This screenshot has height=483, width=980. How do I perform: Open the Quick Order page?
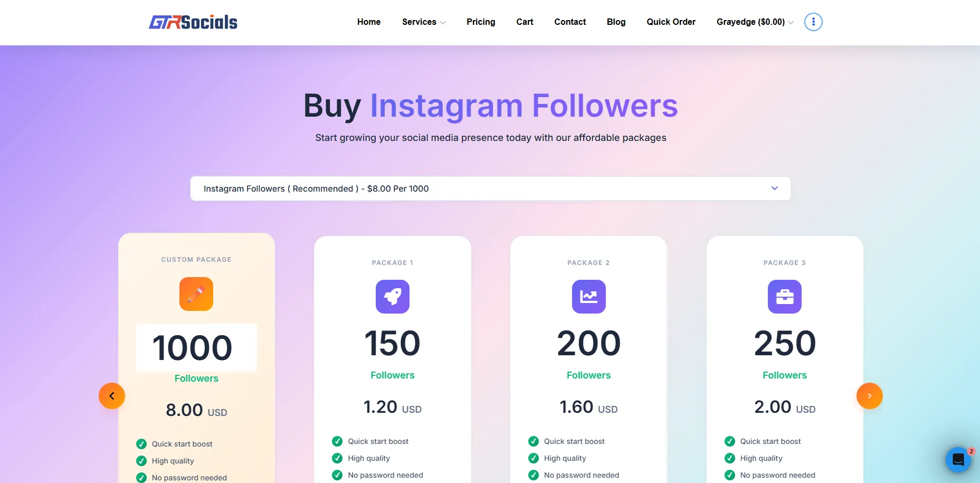(671, 22)
